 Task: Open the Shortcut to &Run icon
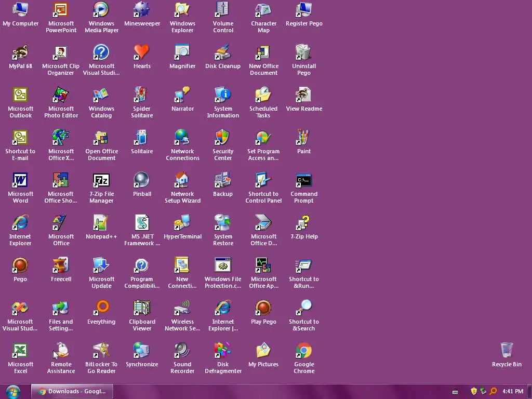(303, 265)
